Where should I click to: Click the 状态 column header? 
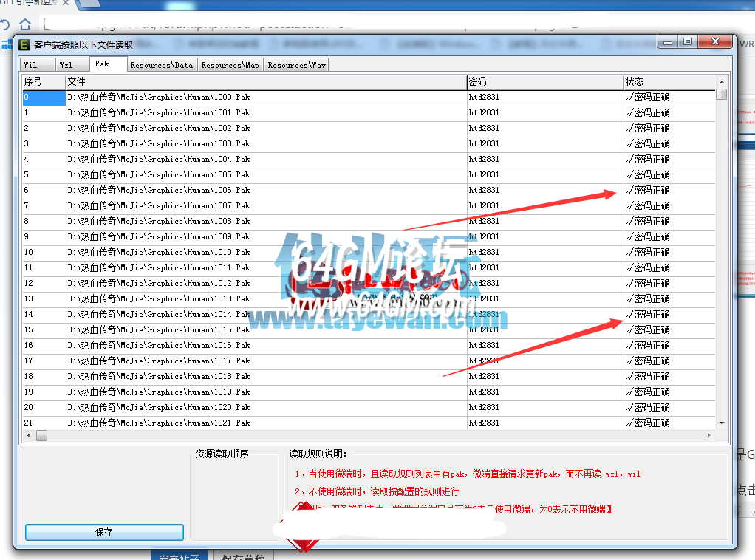click(x=669, y=82)
